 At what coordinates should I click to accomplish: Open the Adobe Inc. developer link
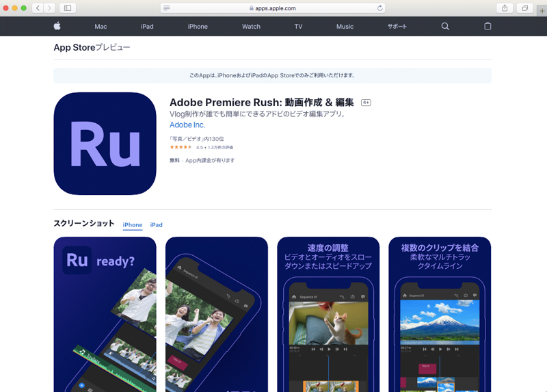click(187, 125)
